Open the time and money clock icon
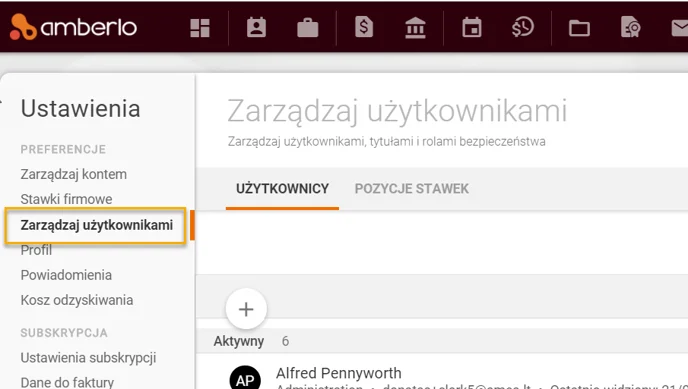Screen dimensions: 688x389 [523, 27]
